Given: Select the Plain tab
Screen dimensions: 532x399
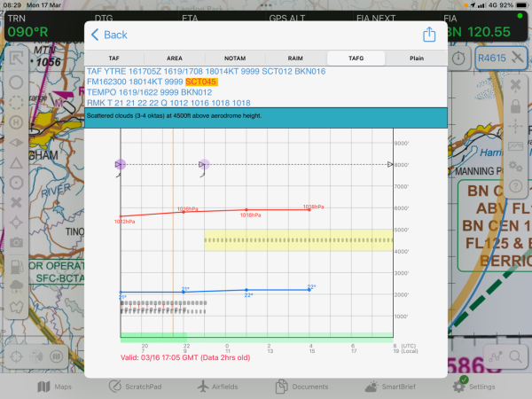Looking at the screenshot, I should 416,58.
